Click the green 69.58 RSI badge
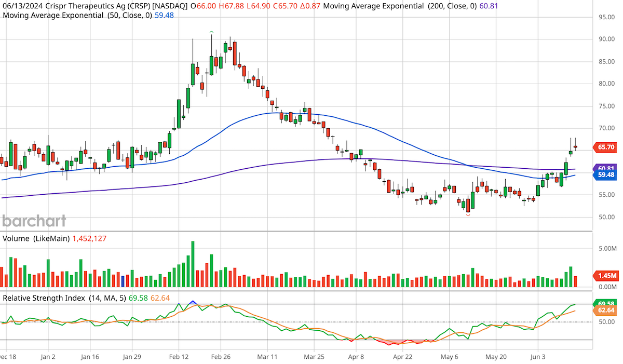623x364 pixels. tap(605, 302)
